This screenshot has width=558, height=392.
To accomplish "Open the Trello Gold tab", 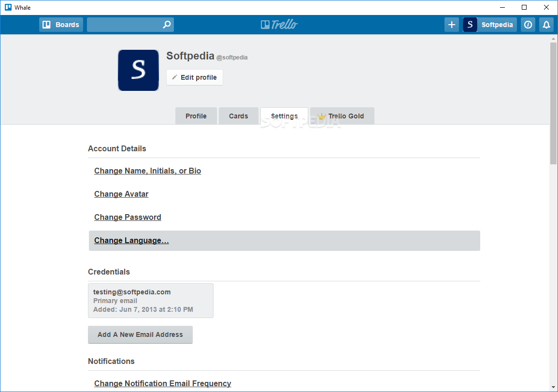I will point(342,116).
